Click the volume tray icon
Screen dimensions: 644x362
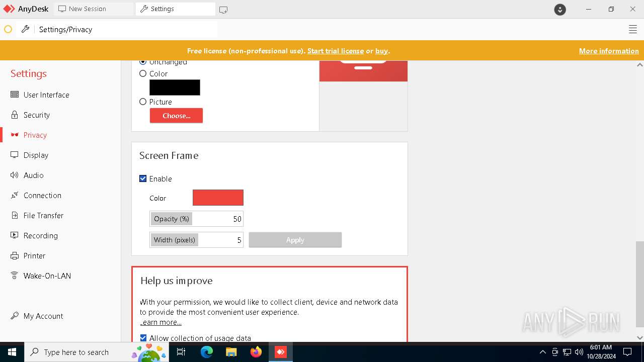pyautogui.click(x=579, y=352)
